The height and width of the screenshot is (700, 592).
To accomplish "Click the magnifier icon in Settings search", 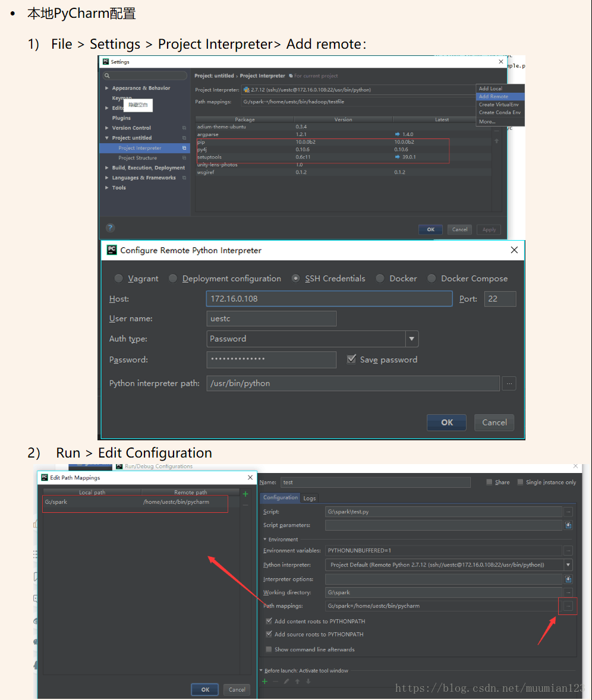I will point(107,75).
